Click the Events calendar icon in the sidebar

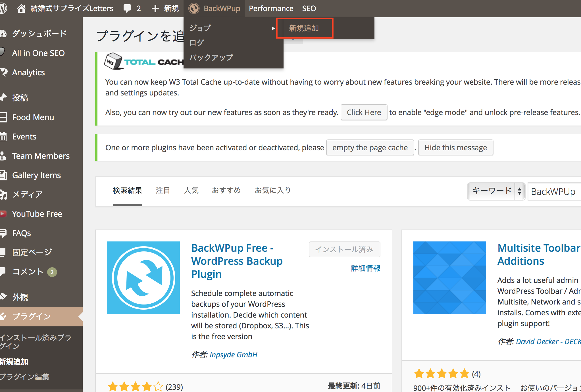pyautogui.click(x=3, y=137)
